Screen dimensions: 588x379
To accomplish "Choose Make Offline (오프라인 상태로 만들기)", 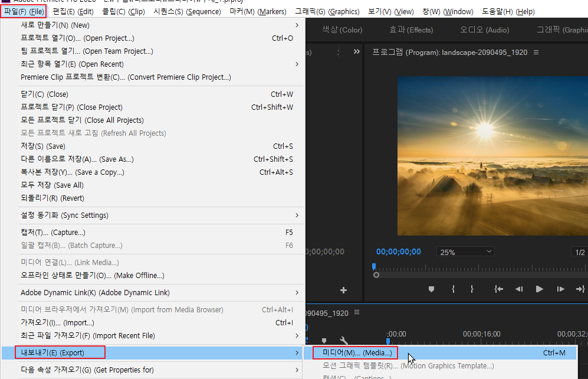I will [x=160, y=276].
